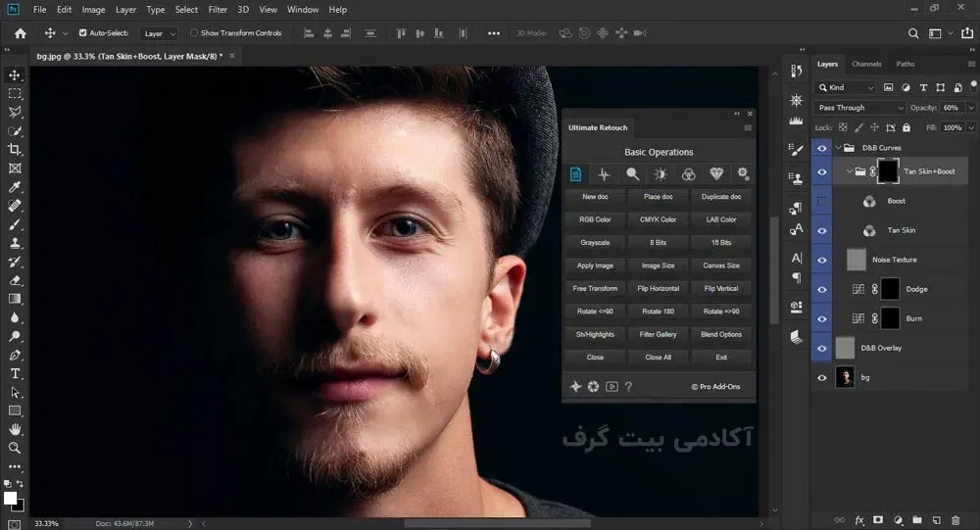
Task: Switch to the Channels tab
Action: [x=866, y=64]
